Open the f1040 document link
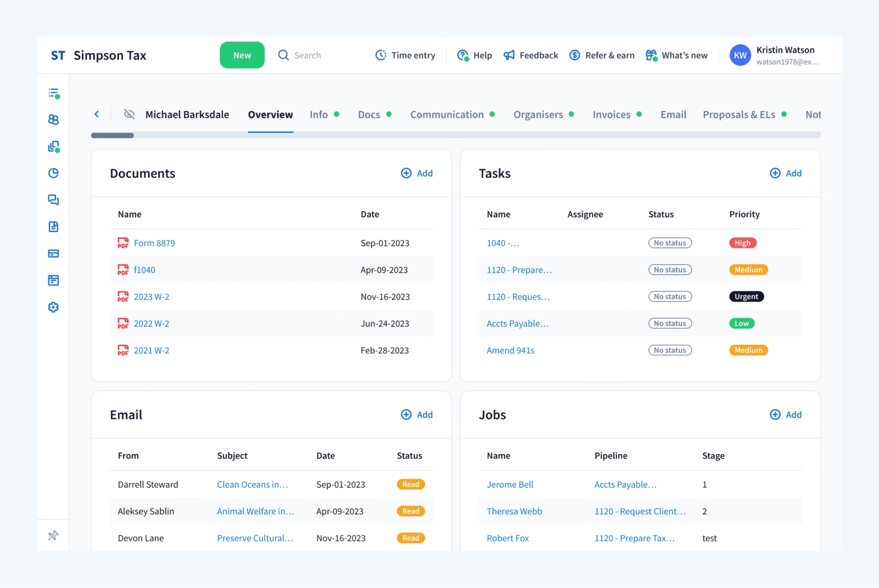Viewport: 879px width, 588px height. click(144, 270)
